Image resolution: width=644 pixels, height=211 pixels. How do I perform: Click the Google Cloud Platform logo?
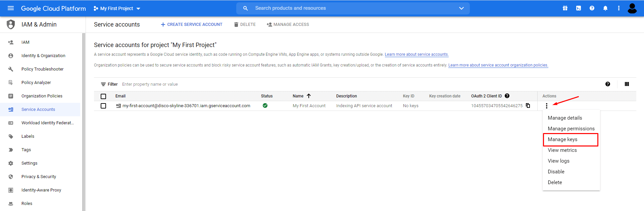(x=53, y=8)
